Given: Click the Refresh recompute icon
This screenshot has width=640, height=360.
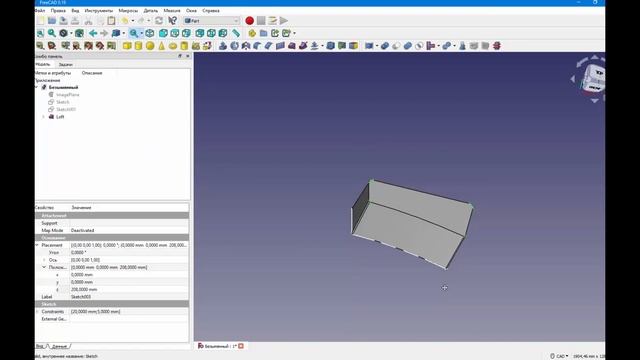Looking at the screenshot, I should pyautogui.click(x=159, y=20).
